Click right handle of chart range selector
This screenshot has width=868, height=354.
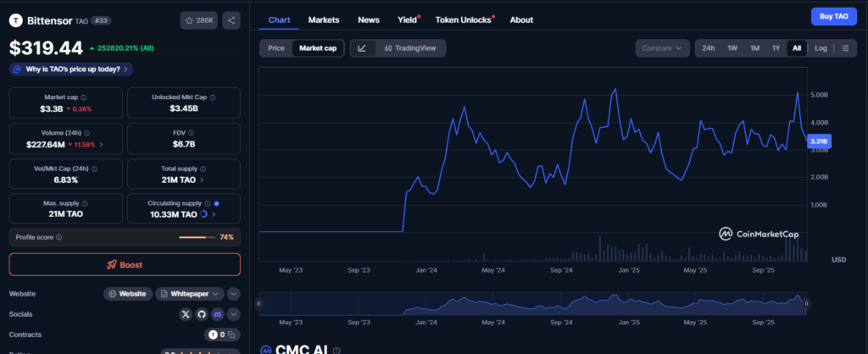point(807,303)
